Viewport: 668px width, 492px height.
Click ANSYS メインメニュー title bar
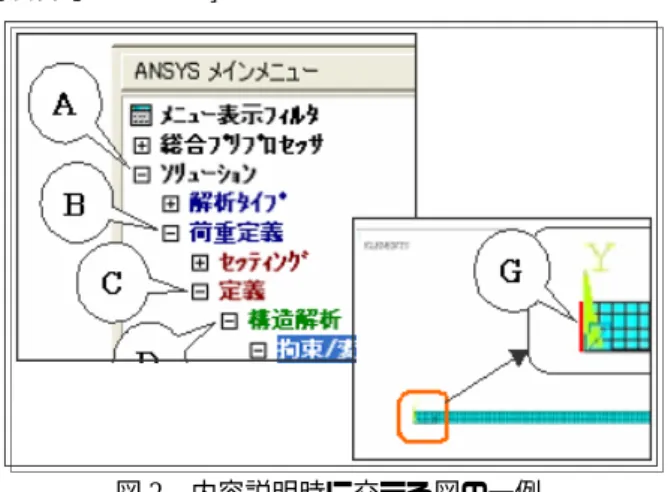pos(268,71)
